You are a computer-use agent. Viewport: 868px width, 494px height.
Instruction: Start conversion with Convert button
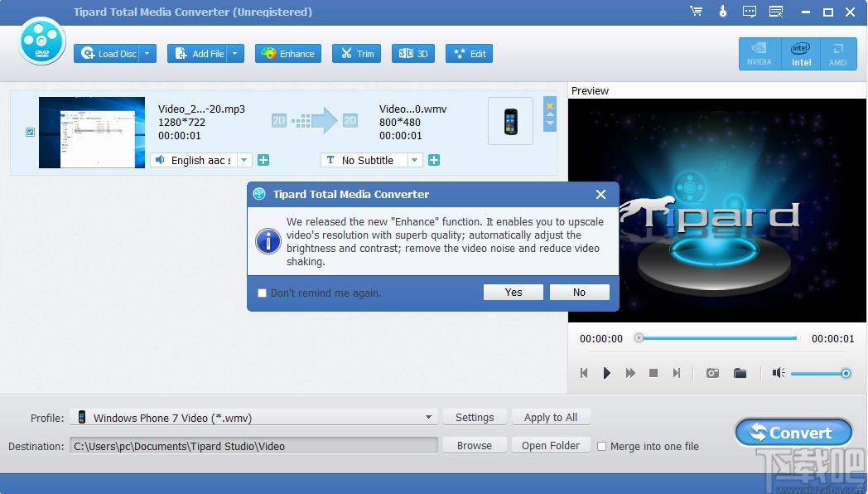click(x=793, y=433)
